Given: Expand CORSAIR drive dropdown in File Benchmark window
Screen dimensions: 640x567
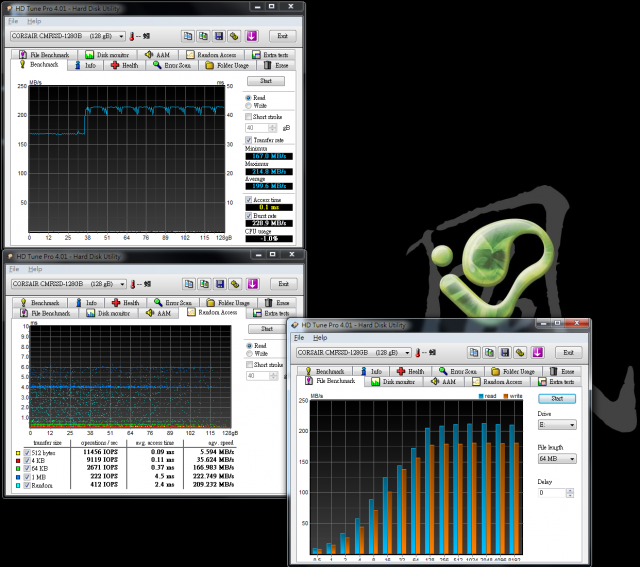Looking at the screenshot, I should [x=407, y=353].
